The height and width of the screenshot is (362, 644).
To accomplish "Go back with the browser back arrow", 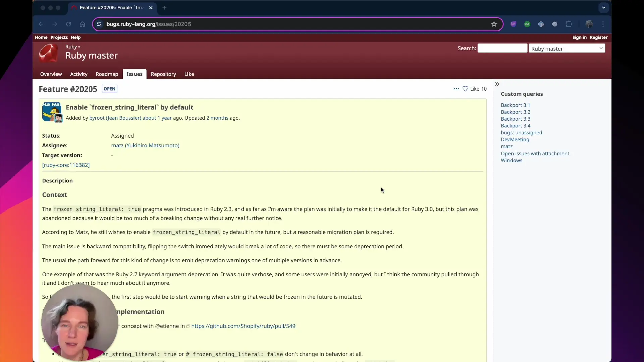I will tap(41, 24).
